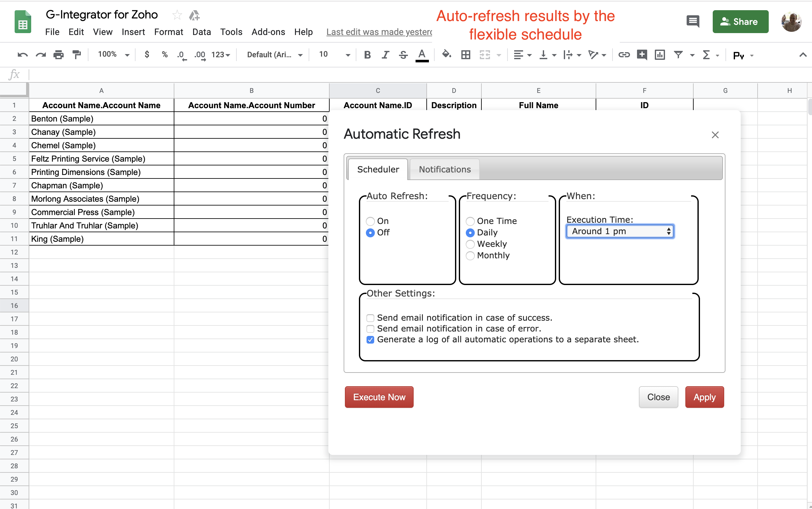Viewport: 812px width, 509px height.
Task: Open the Execution Time dropdown
Action: coord(620,231)
